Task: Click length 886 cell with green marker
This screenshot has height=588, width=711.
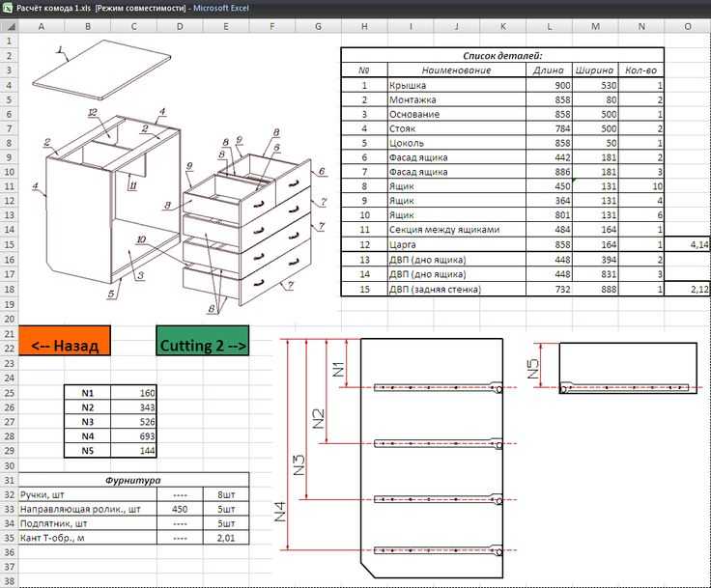Action: click(x=549, y=172)
